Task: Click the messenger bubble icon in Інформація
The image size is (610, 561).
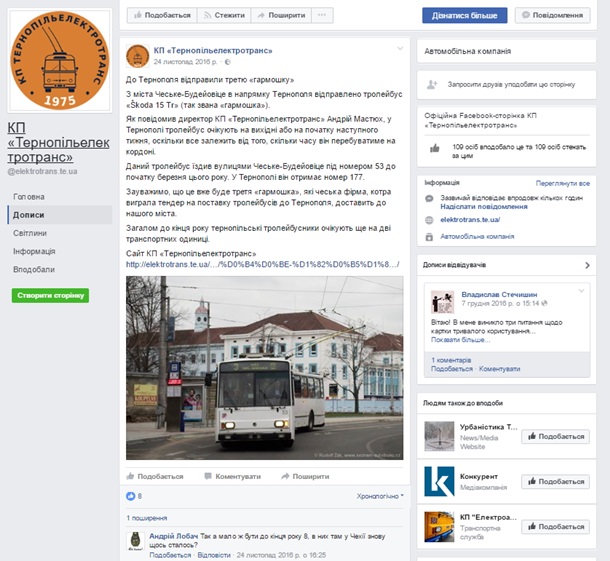Action: click(429, 198)
